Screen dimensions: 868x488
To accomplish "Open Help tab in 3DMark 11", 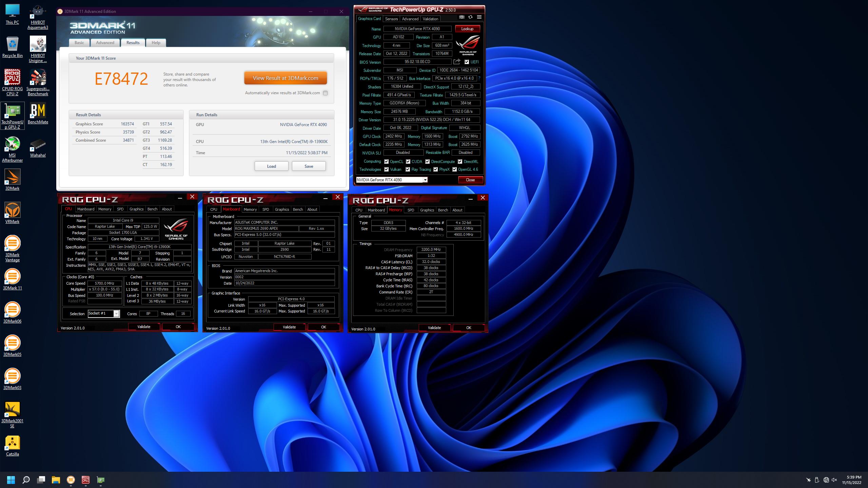I will point(156,43).
